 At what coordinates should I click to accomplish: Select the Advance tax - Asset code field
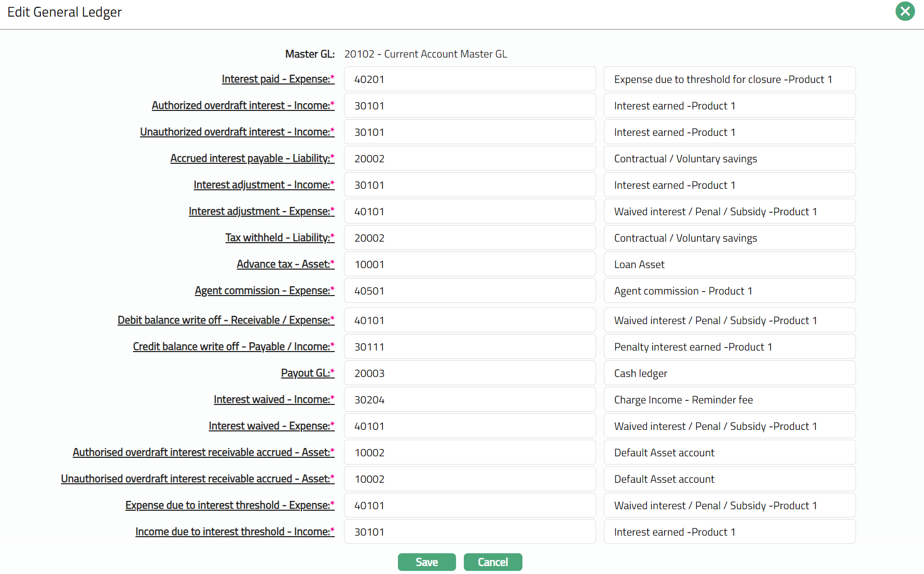[470, 264]
